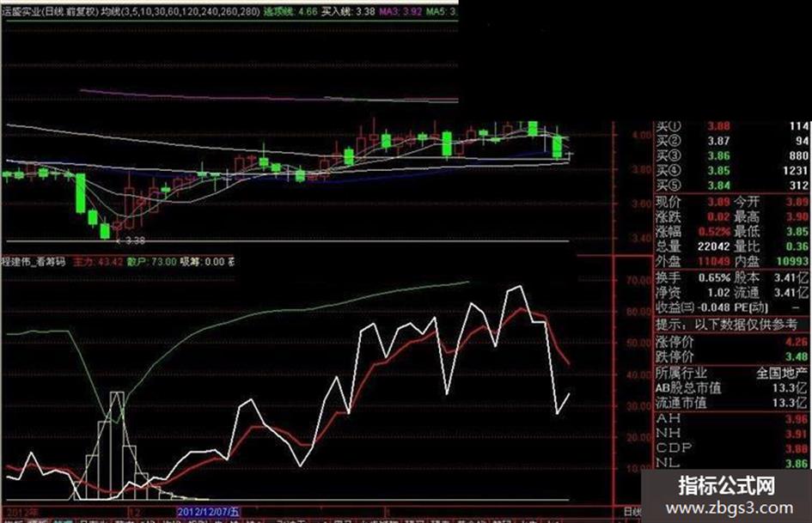Click the 70.00 indicator axis label
The image size is (812, 523).
pos(639,281)
